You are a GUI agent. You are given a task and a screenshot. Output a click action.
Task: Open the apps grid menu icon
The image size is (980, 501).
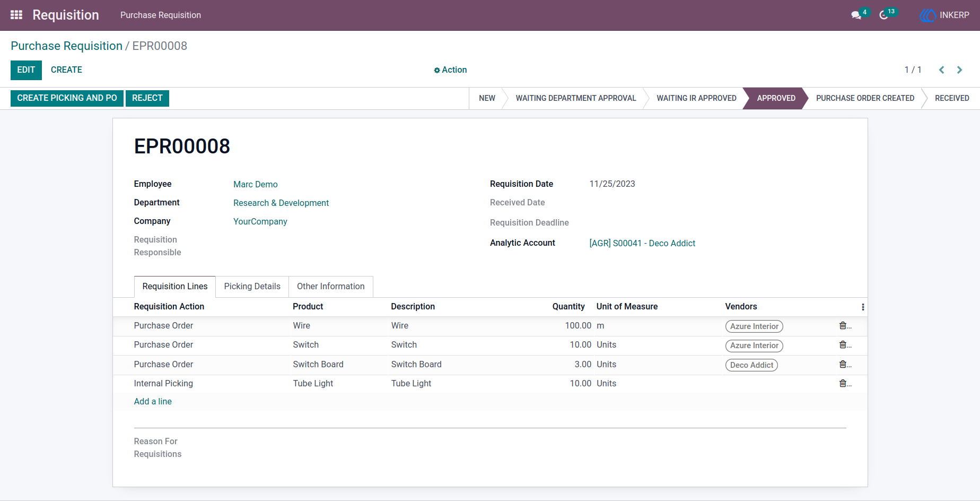(16, 15)
